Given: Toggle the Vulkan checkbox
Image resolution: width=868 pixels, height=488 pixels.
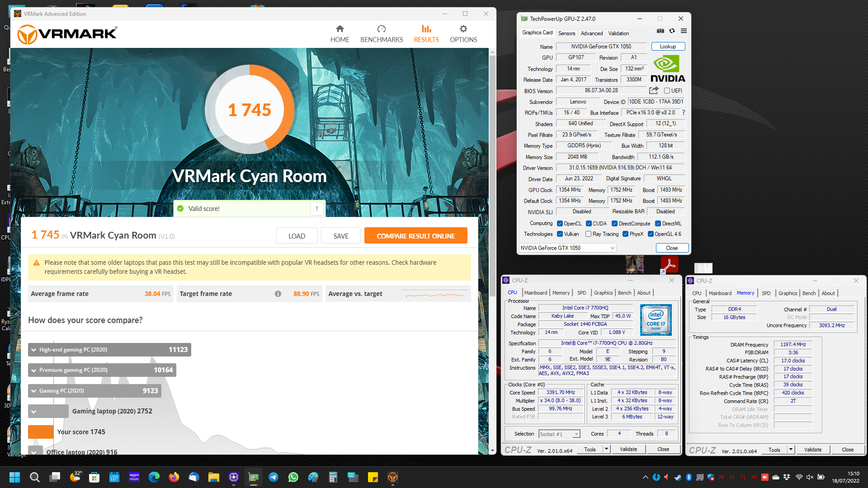Looking at the screenshot, I should click(560, 234).
